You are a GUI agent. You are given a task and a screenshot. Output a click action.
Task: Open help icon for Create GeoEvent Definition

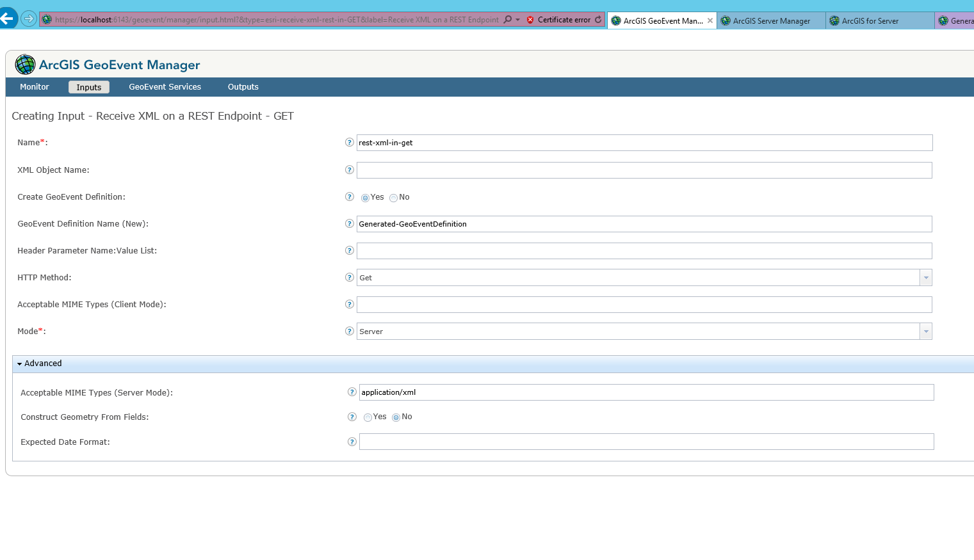349,196
